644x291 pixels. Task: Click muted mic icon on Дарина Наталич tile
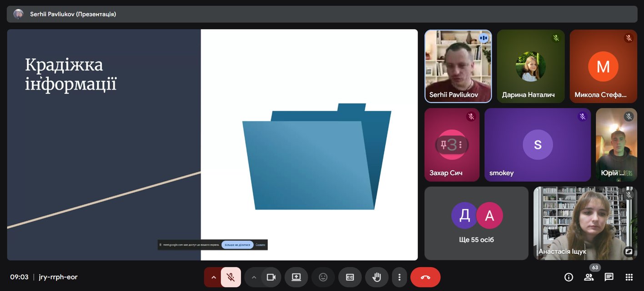pos(556,38)
